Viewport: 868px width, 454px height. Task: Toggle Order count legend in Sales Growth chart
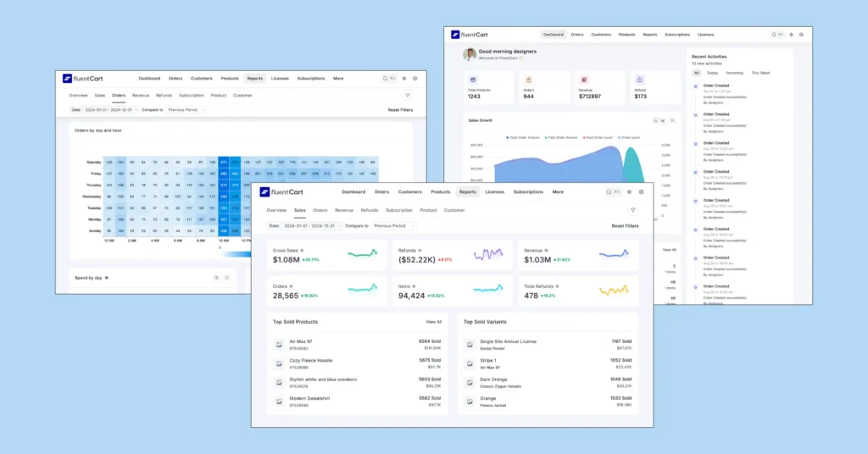630,137
